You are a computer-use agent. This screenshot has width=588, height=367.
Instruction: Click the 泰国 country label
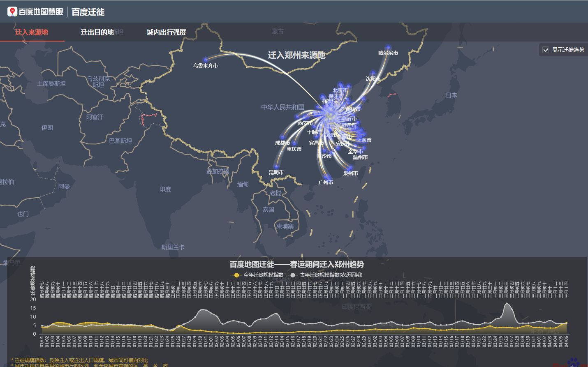(269, 209)
